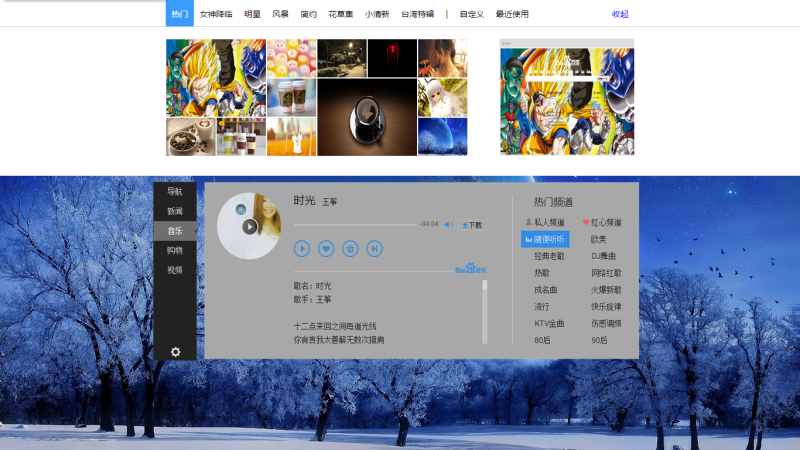
Task: Open the 自定义 custom wallpaper tab
Action: (471, 14)
